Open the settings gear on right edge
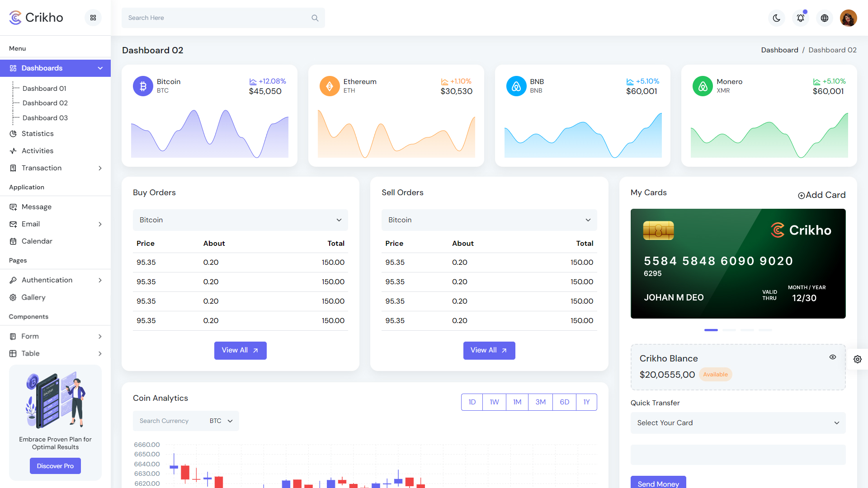The height and width of the screenshot is (488, 868). [858, 359]
